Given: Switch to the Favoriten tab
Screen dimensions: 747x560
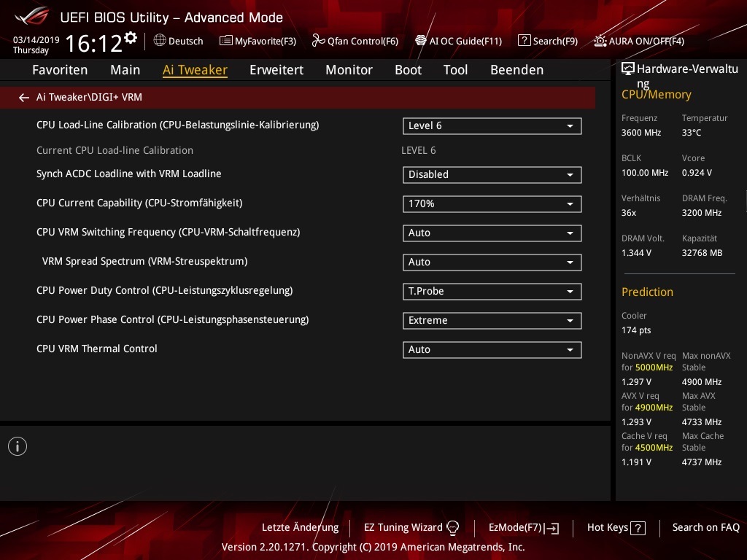Looking at the screenshot, I should [x=60, y=70].
